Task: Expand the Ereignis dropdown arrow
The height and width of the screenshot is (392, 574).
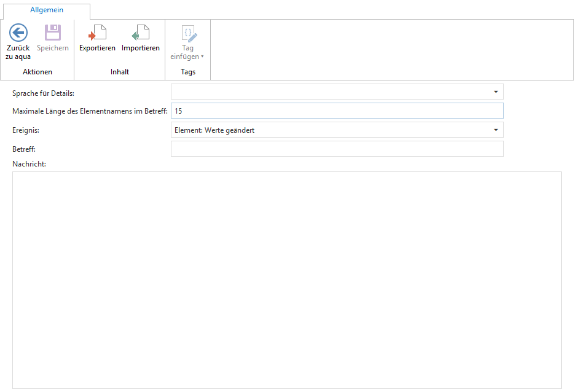Action: coord(495,130)
